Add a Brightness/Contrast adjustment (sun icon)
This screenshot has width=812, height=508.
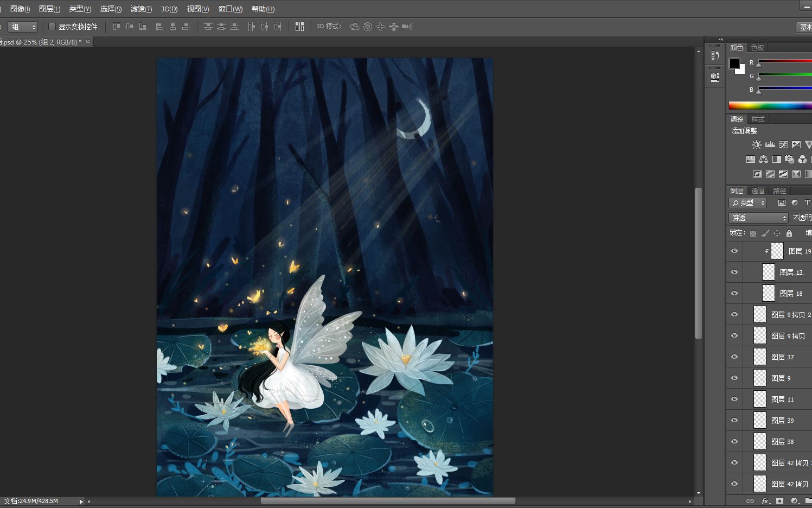coord(757,144)
